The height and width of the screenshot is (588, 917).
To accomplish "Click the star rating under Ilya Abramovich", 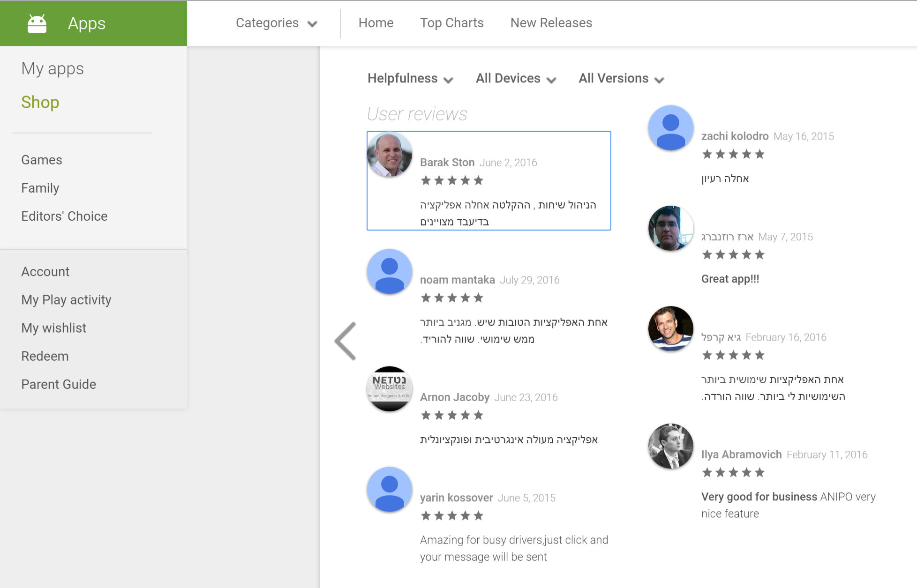I will point(733,473).
